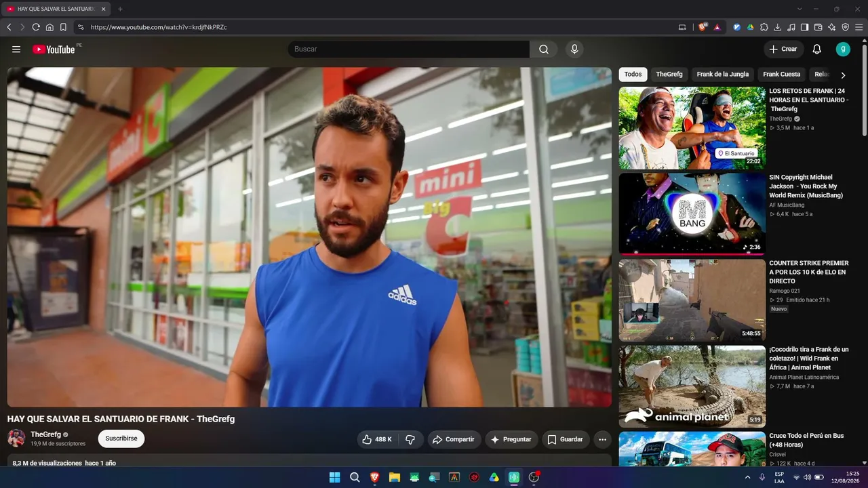Focus the Buscar search field
The height and width of the screenshot is (488, 868).
coord(409,49)
